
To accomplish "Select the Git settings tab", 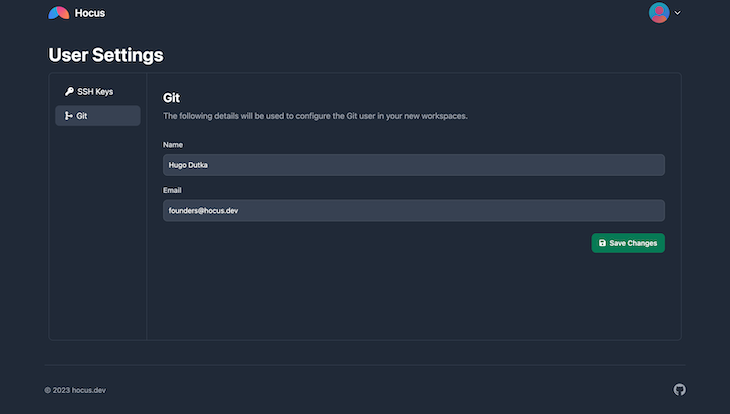I will [98, 115].
